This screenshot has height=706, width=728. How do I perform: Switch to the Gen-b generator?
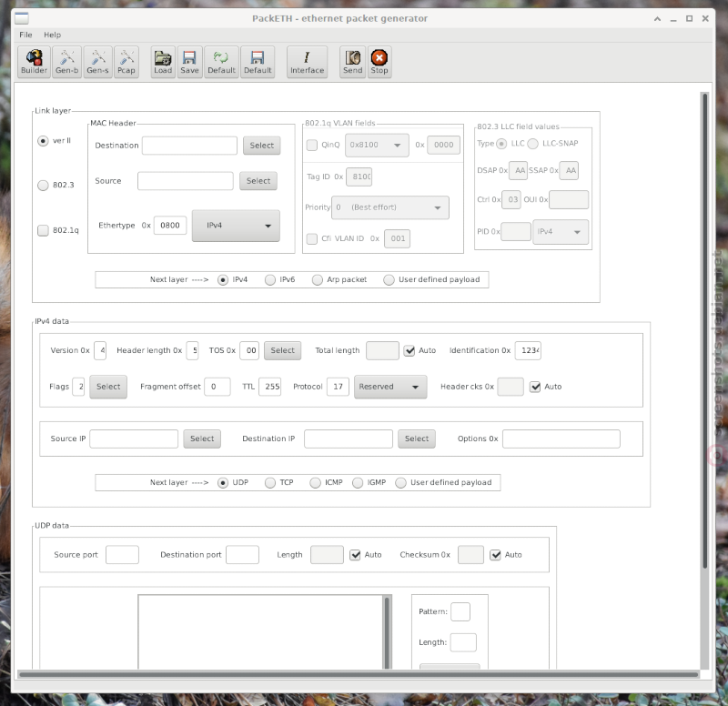pyautogui.click(x=66, y=62)
